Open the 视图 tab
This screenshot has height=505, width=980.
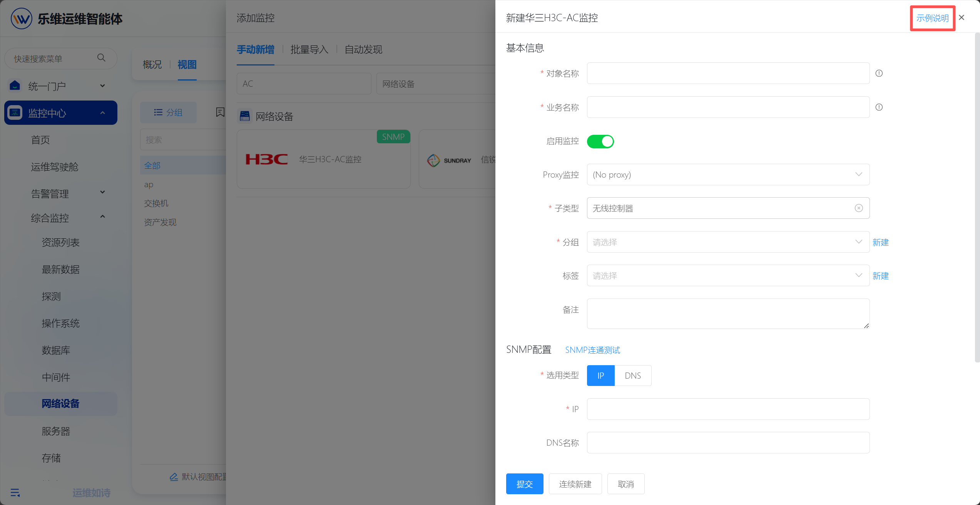tap(187, 65)
